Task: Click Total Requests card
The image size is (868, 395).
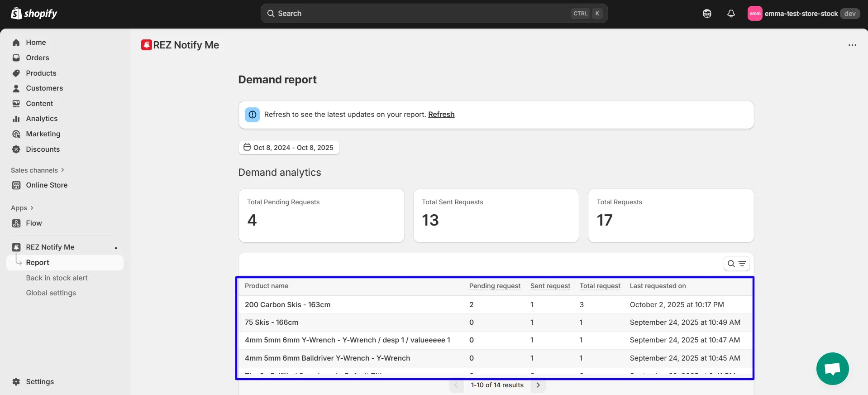Action: tap(671, 216)
